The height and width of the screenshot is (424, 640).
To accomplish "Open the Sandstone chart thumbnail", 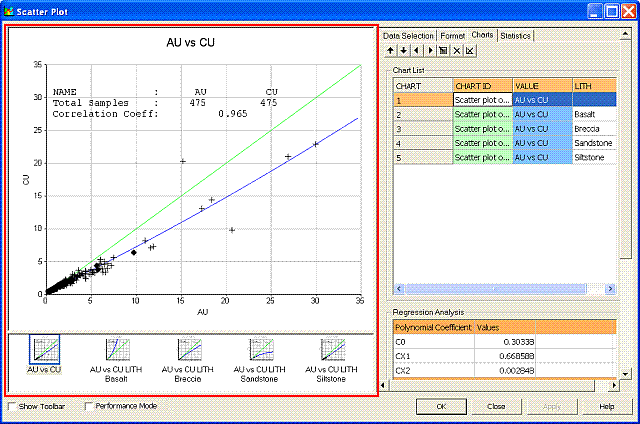I will coord(261,355).
